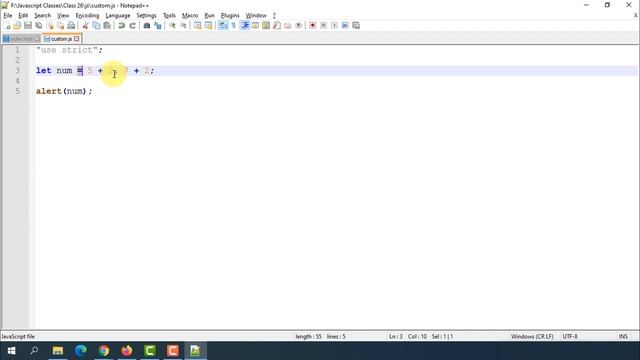
Task: Launch Google Chrome from taskbar
Action: tap(104, 351)
